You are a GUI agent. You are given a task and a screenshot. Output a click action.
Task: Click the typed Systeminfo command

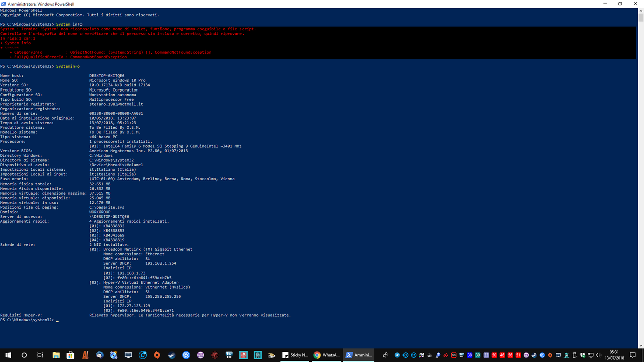click(x=68, y=66)
